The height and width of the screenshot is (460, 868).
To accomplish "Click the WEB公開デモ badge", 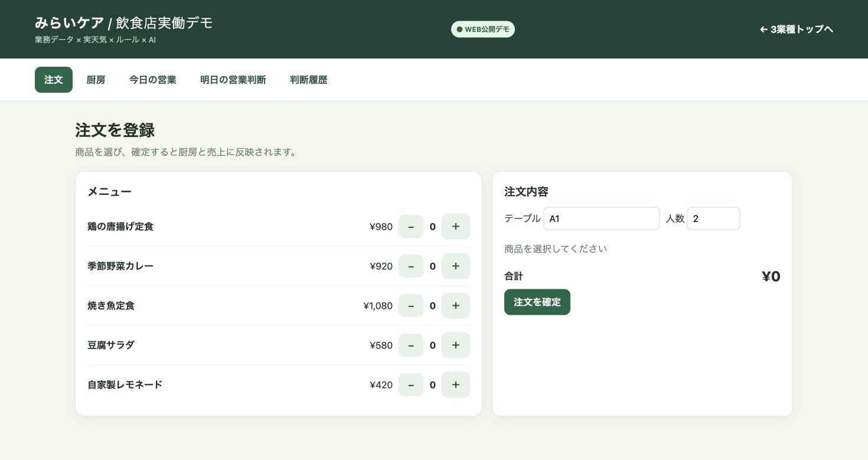I will [483, 30].
